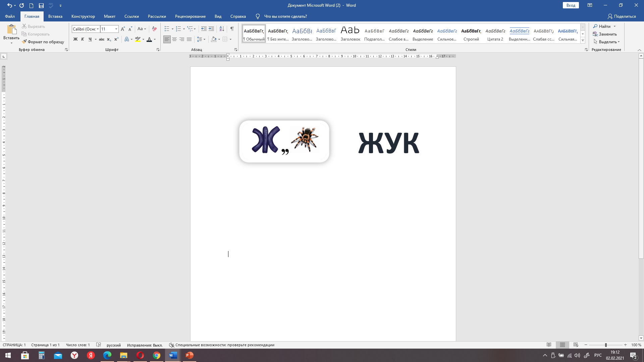Click the Format Painter brush icon
This screenshot has height=362, width=644.
[x=24, y=42]
